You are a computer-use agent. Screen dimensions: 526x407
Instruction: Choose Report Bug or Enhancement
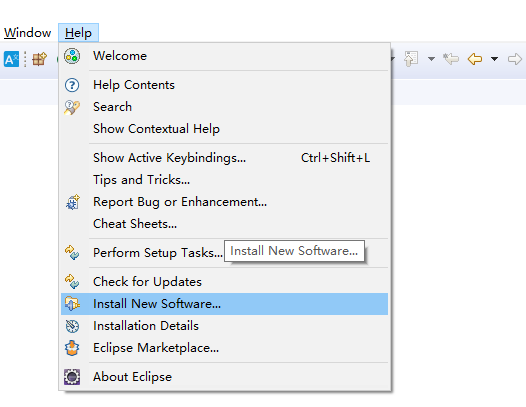click(x=224, y=202)
